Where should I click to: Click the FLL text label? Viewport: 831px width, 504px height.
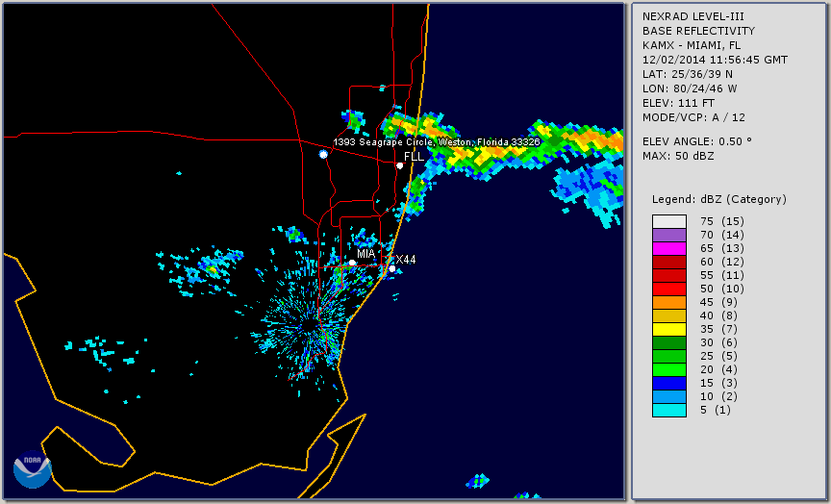[414, 157]
